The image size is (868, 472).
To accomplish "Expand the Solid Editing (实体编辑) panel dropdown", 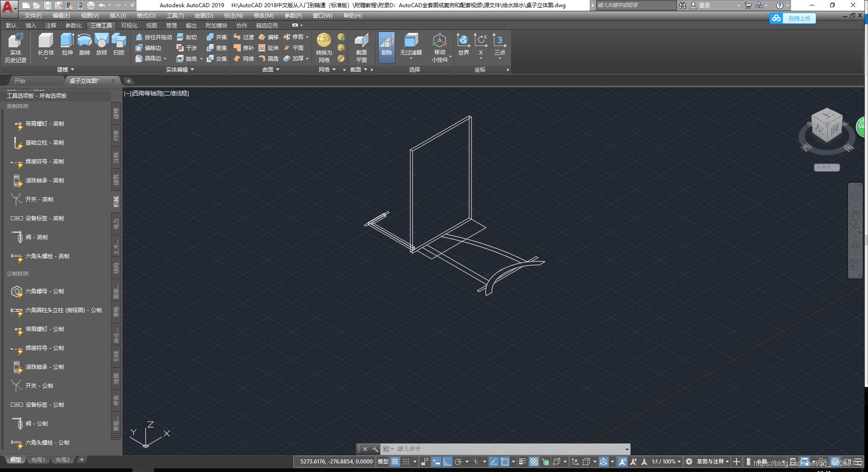I will pyautogui.click(x=180, y=69).
